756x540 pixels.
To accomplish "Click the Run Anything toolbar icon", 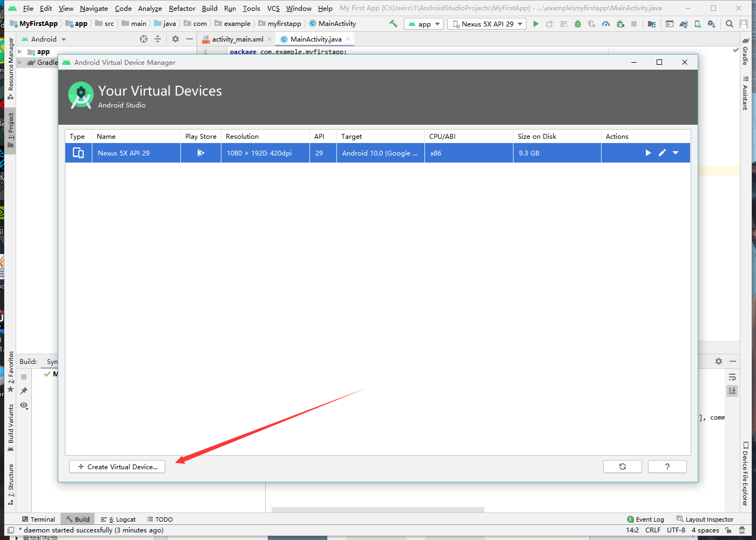I will 670,24.
